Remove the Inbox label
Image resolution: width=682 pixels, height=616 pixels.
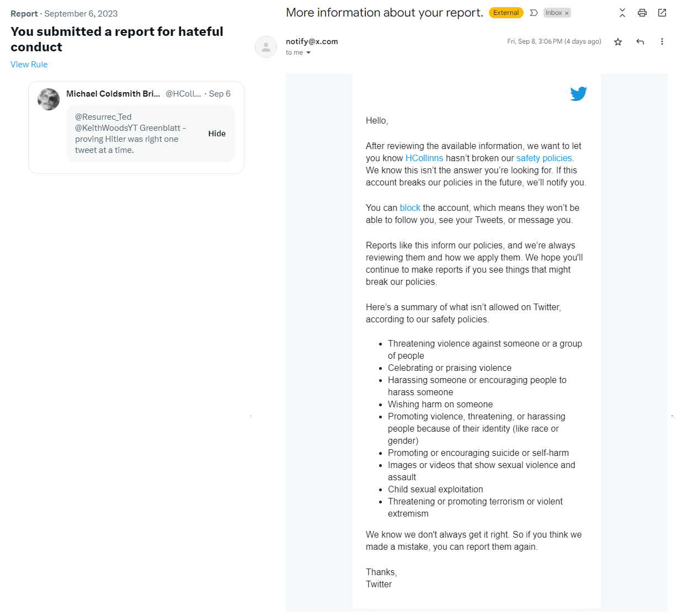click(567, 13)
